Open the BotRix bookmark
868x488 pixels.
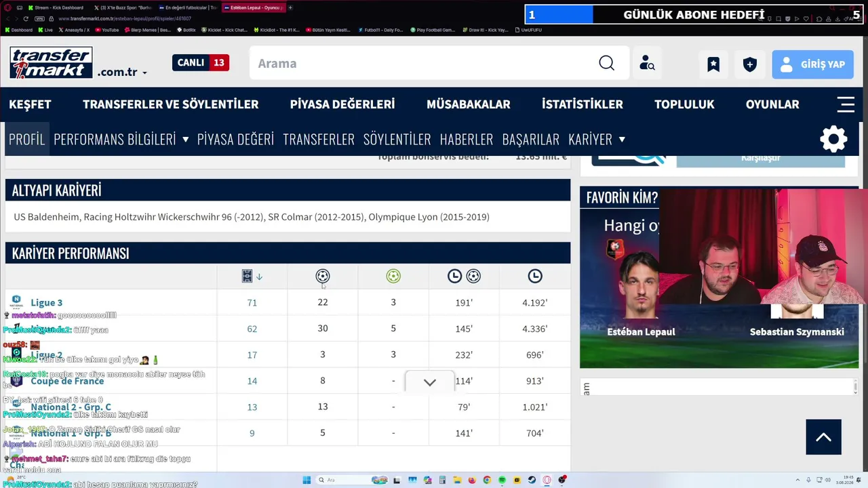click(186, 30)
